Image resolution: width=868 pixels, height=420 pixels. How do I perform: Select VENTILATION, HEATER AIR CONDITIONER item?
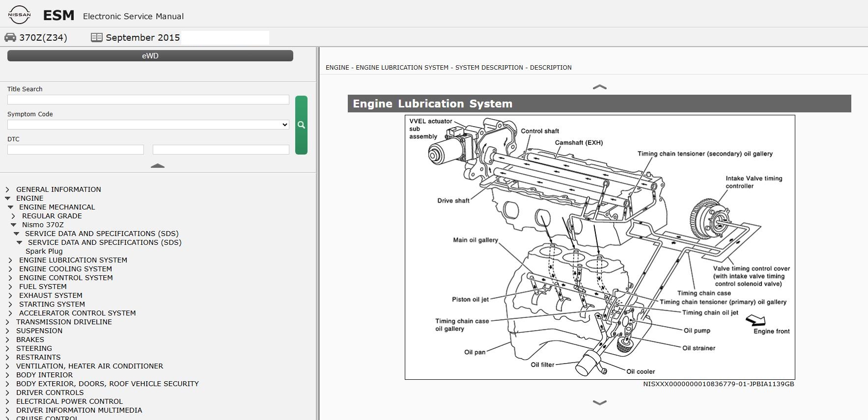click(x=89, y=366)
